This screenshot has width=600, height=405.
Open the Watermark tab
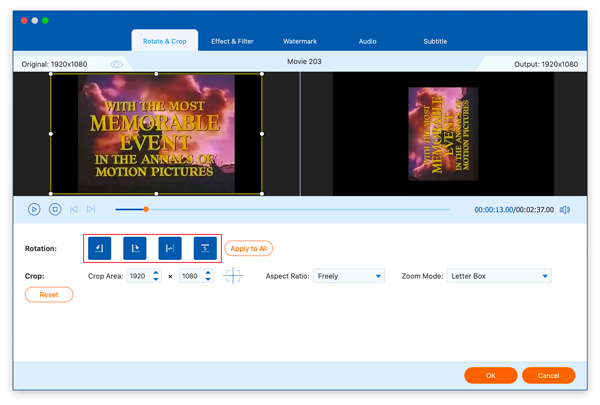tap(300, 42)
